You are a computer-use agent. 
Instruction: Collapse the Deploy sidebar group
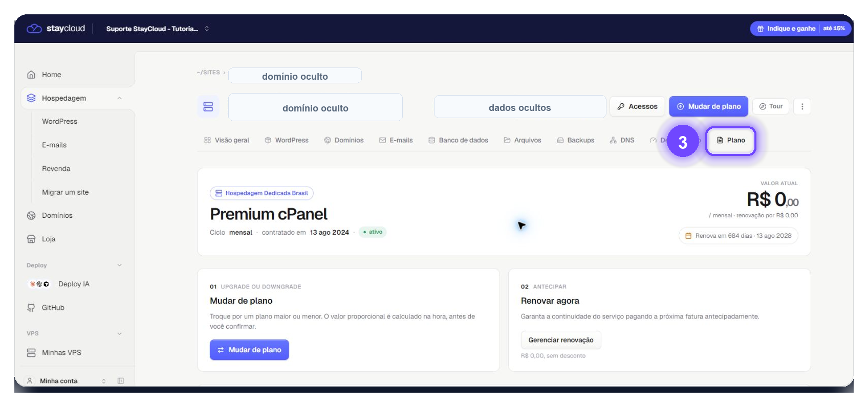click(119, 265)
